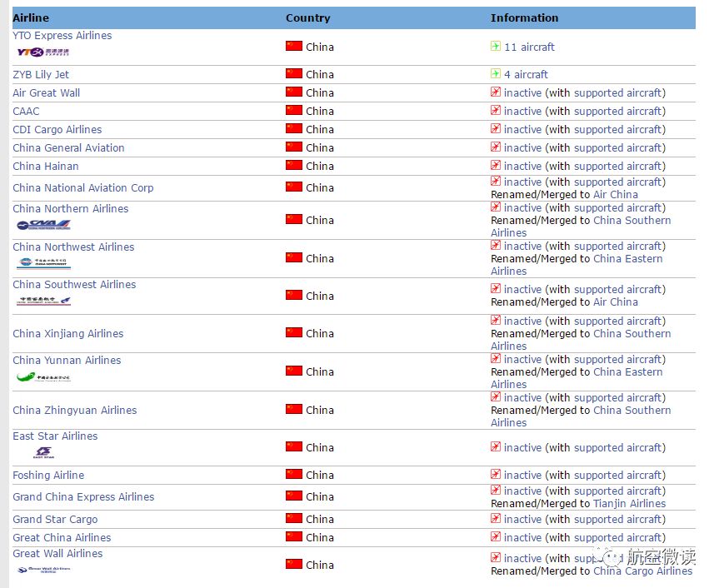Follow the China Cargo Airlines link
Viewport: 719px width, 588px height.
[643, 571]
